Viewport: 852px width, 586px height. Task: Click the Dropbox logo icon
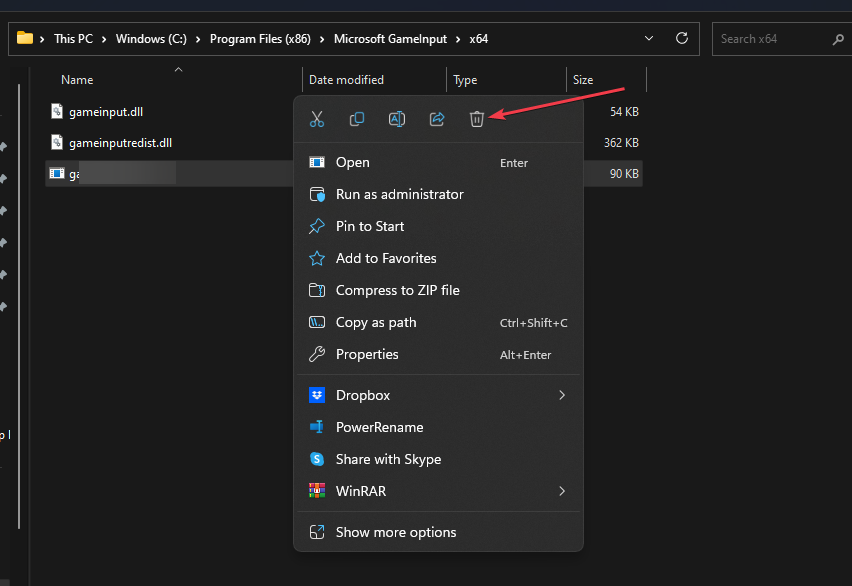pos(317,395)
